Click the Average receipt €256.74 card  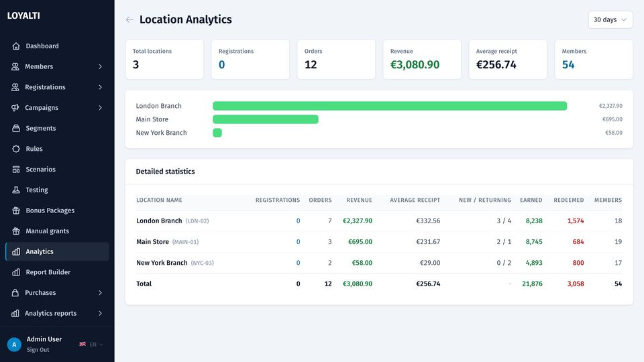pyautogui.click(x=508, y=60)
